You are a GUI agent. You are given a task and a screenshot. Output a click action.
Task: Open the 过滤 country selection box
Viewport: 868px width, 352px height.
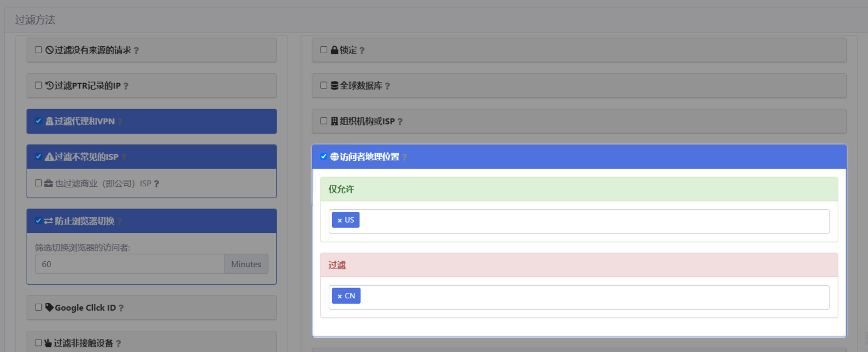(x=591, y=297)
